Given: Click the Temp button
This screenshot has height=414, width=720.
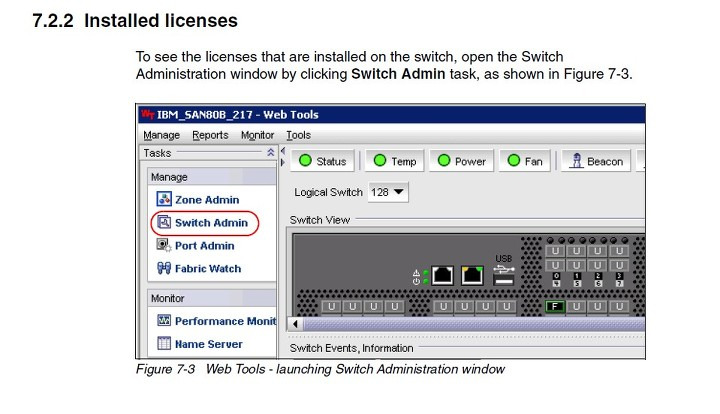Looking at the screenshot, I should click(394, 161).
